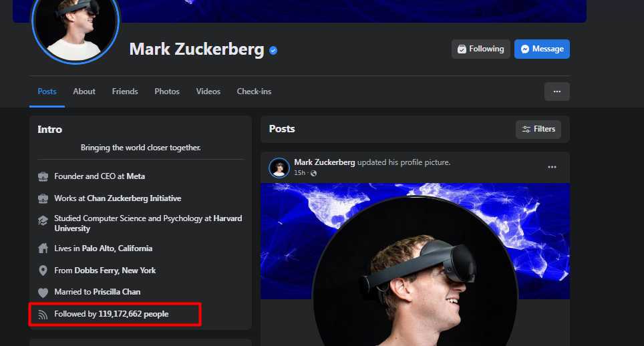Image resolution: width=644 pixels, height=346 pixels.
Task: Switch to the About tab
Action: pos(84,92)
